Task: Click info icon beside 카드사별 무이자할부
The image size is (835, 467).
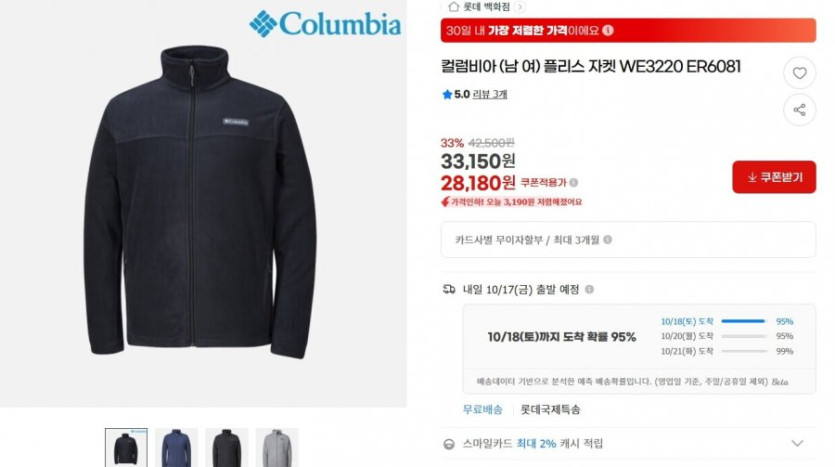Action: [x=608, y=240]
